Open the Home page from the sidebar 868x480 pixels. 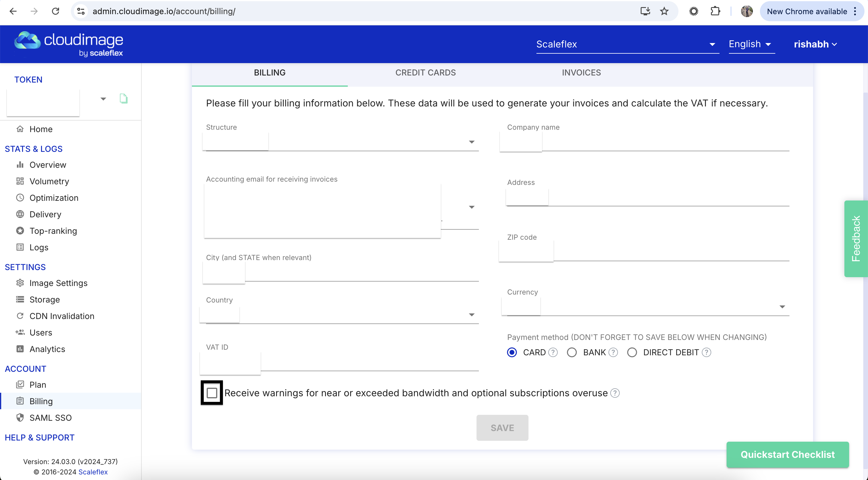[41, 129]
